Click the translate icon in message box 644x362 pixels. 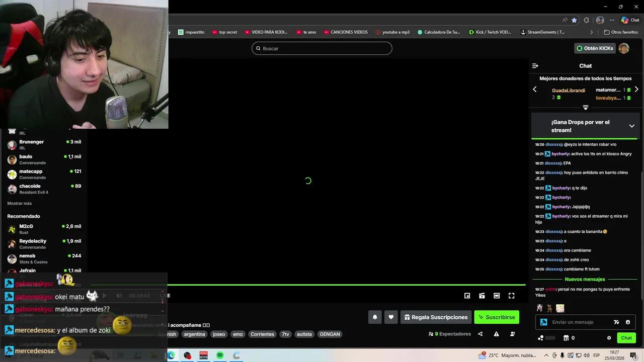pyautogui.click(x=616, y=322)
